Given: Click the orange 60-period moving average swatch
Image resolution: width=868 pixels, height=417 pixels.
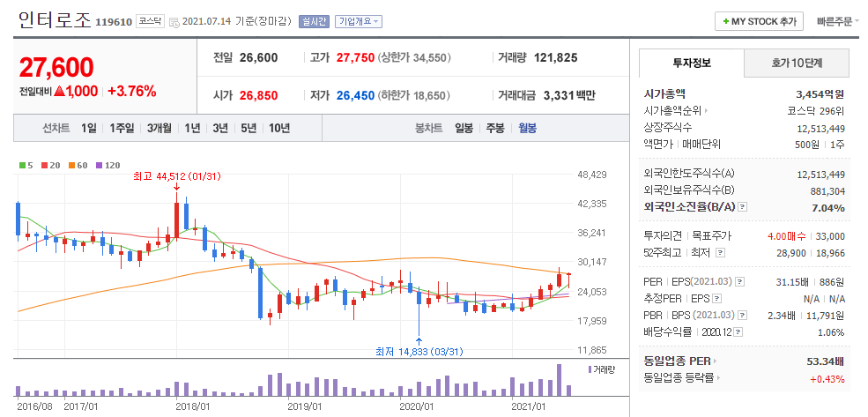Looking at the screenshot, I should [x=72, y=165].
